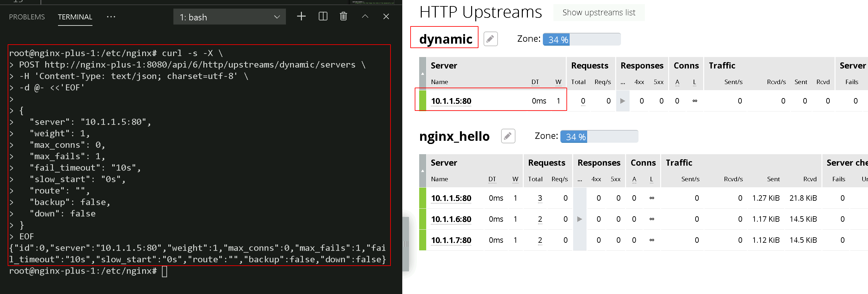The width and height of the screenshot is (868, 294).
Task: Open the 10.1.1.5:80 link under dynamic
Action: tap(451, 101)
